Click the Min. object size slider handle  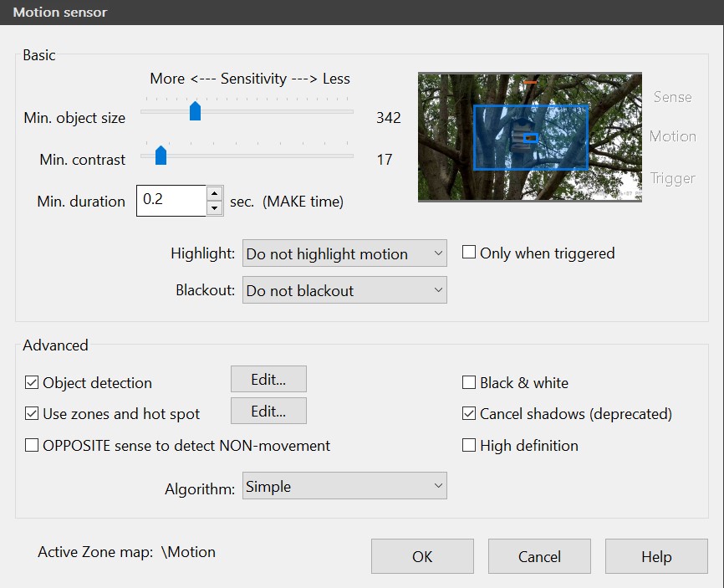pos(195,111)
